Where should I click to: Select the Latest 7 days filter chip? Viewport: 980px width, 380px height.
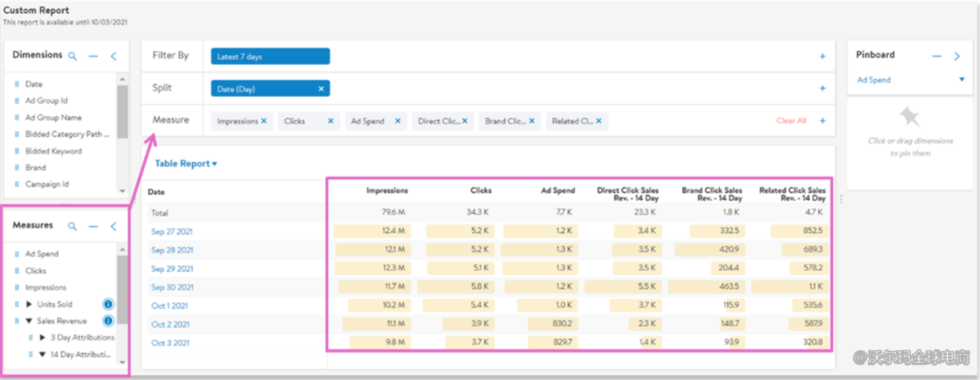click(270, 57)
